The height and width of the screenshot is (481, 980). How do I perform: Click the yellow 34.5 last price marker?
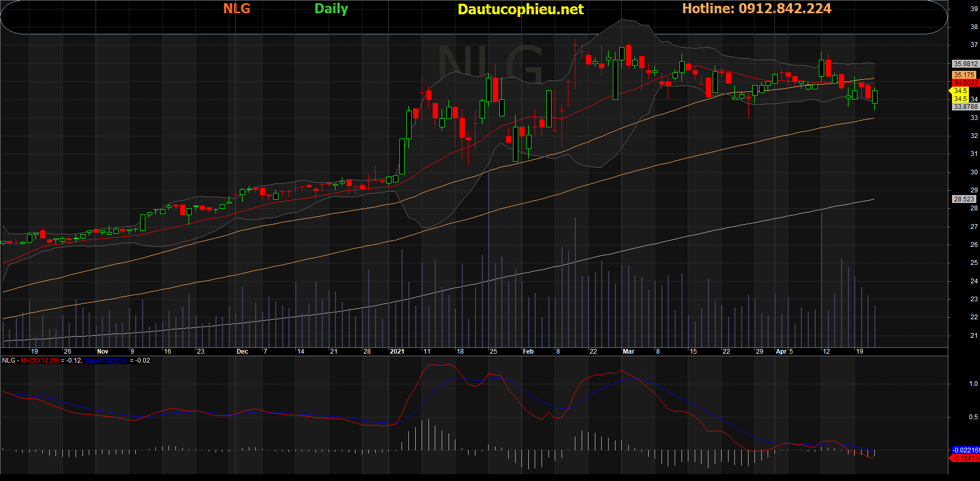pyautogui.click(x=960, y=91)
